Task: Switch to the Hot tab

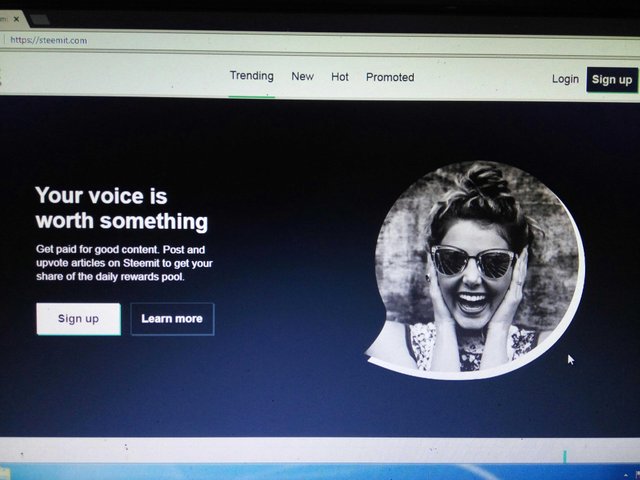Action: [x=340, y=77]
